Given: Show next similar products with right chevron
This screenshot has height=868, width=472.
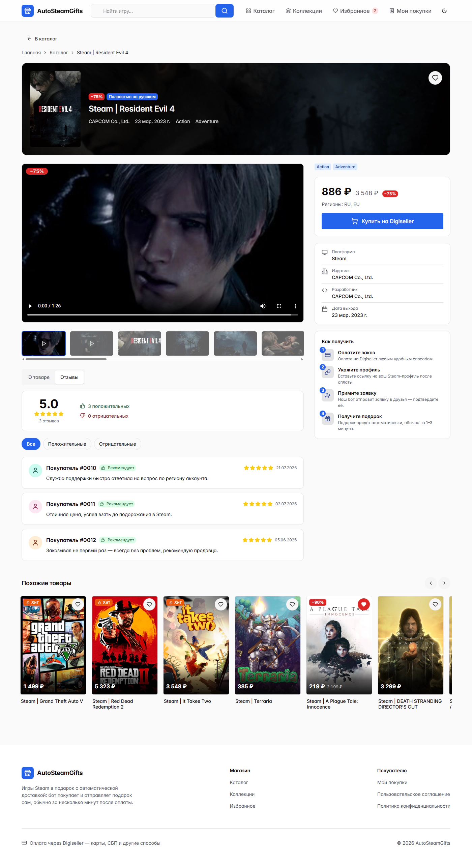Looking at the screenshot, I should (444, 583).
